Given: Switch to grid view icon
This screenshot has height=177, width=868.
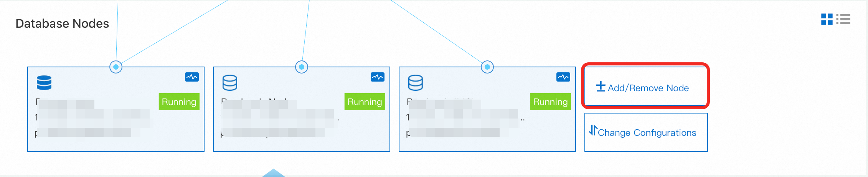Looking at the screenshot, I should [x=827, y=19].
